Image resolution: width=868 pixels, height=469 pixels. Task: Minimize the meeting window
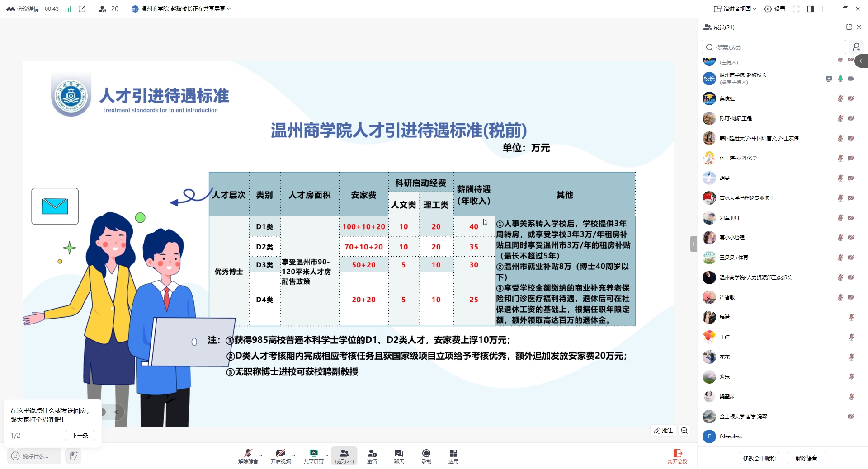pos(833,9)
